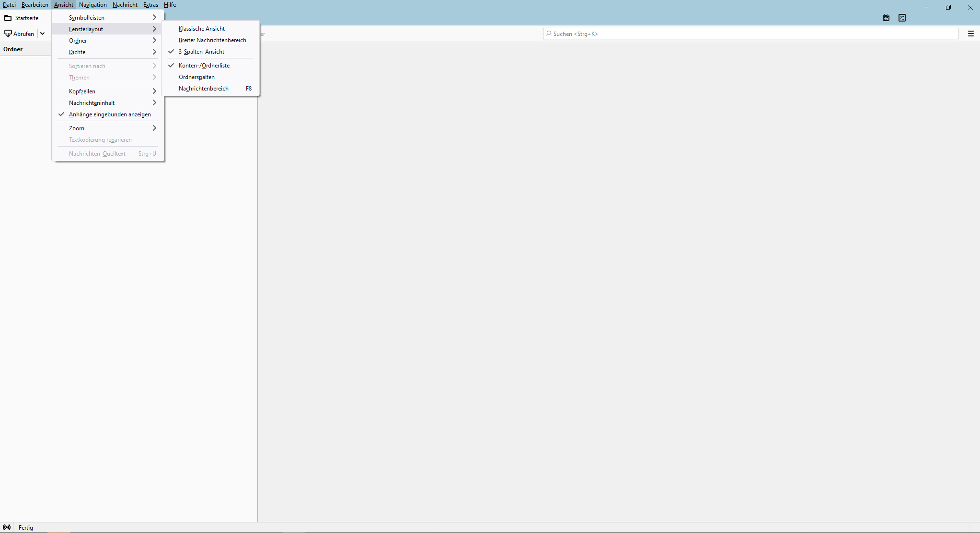Choose Breiter Nachrichtenbereich layout
The height and width of the screenshot is (533, 980).
[212, 40]
